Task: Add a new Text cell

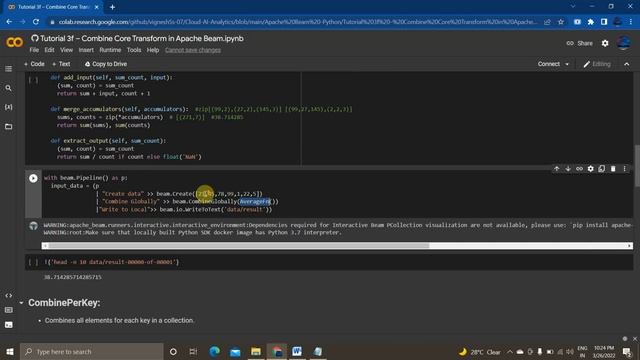Action: [x=61, y=64]
